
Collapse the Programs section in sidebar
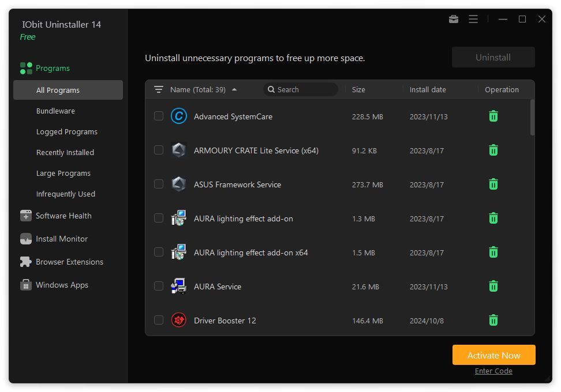pos(52,68)
